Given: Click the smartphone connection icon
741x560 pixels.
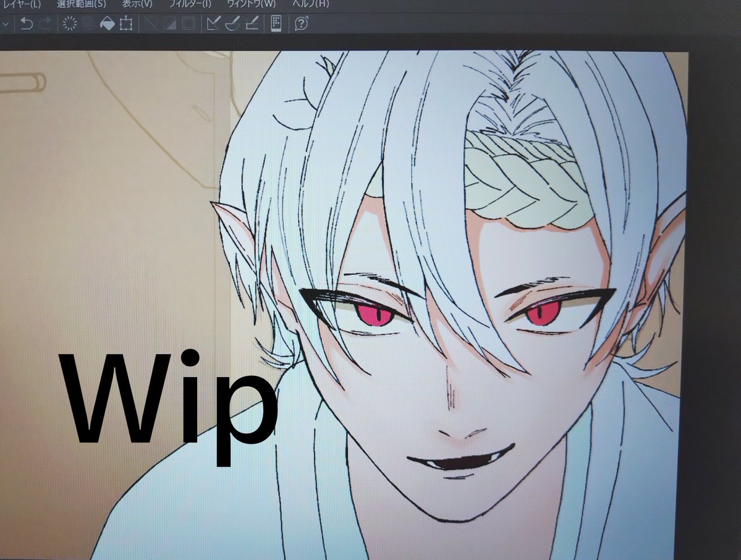Looking at the screenshot, I should pyautogui.click(x=276, y=23).
